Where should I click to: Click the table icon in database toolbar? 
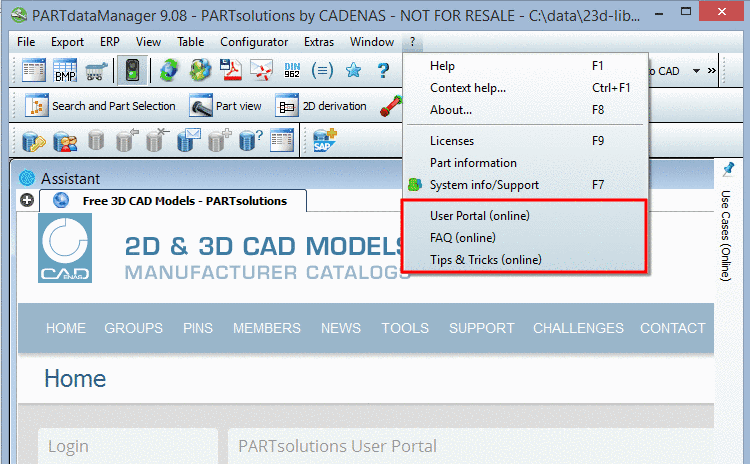(282, 140)
